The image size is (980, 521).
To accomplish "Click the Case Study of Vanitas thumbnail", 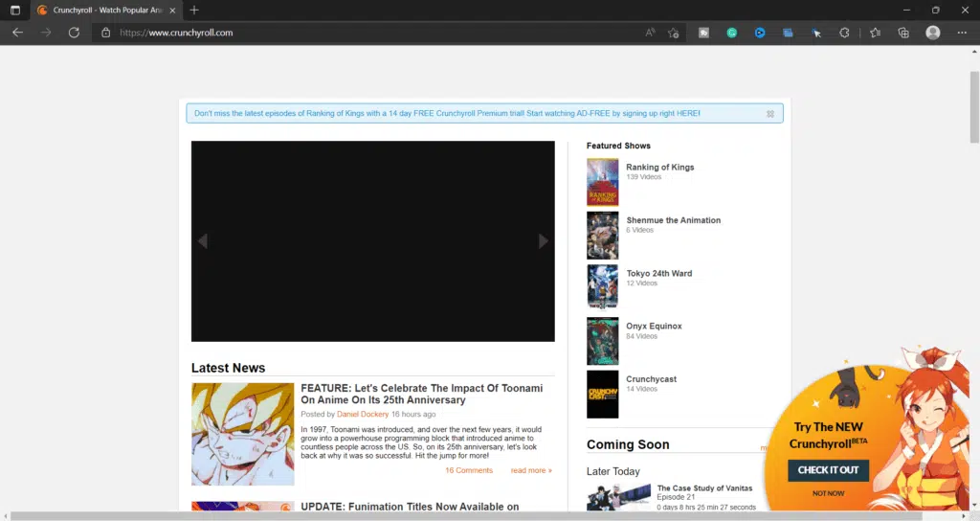I will pyautogui.click(x=618, y=497).
